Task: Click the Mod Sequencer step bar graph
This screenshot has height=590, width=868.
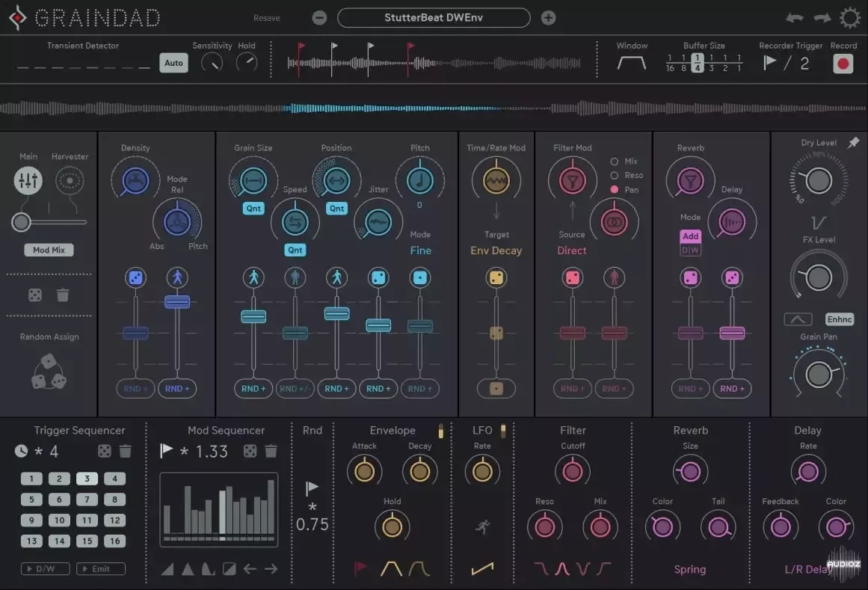Action: point(218,509)
